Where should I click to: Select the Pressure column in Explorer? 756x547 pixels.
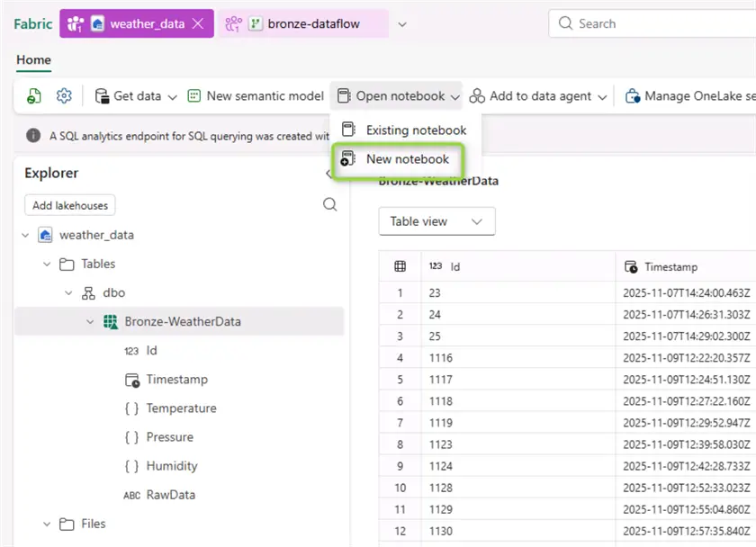pos(170,437)
